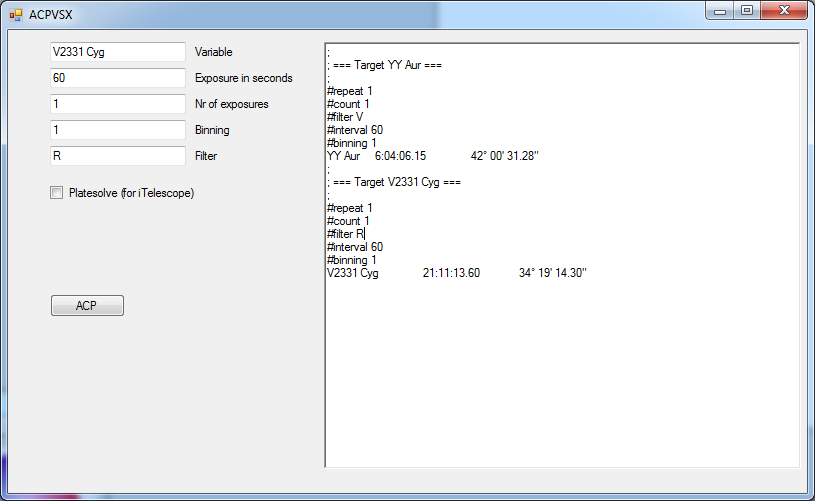Click the right ascension 21:11:13.60 value
Image resolution: width=815 pixels, height=501 pixels.
coord(451,273)
